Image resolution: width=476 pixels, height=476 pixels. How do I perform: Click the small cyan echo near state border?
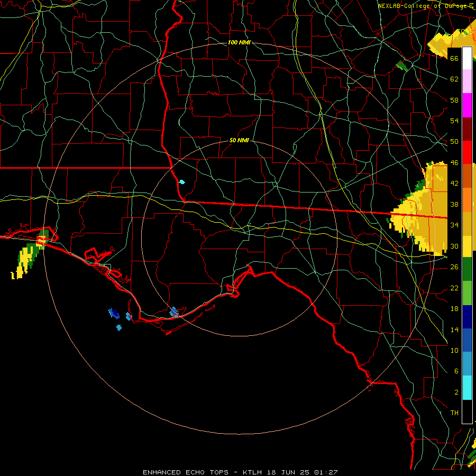click(x=182, y=182)
